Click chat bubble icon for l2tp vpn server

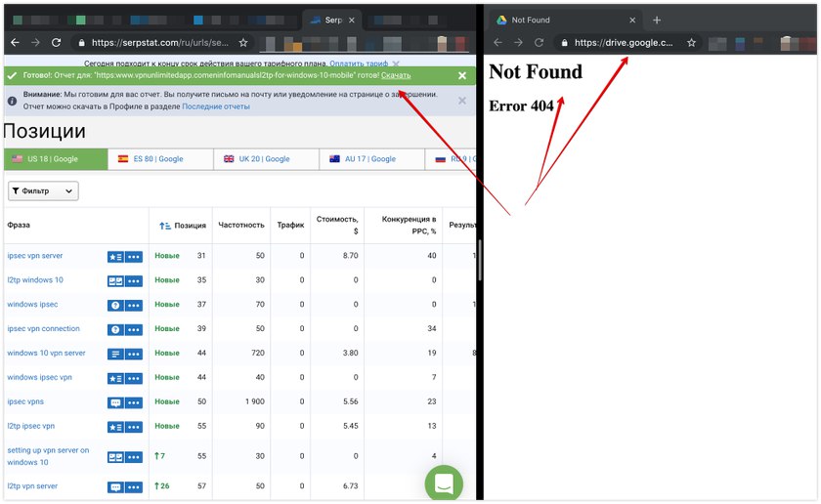pyautogui.click(x=115, y=487)
